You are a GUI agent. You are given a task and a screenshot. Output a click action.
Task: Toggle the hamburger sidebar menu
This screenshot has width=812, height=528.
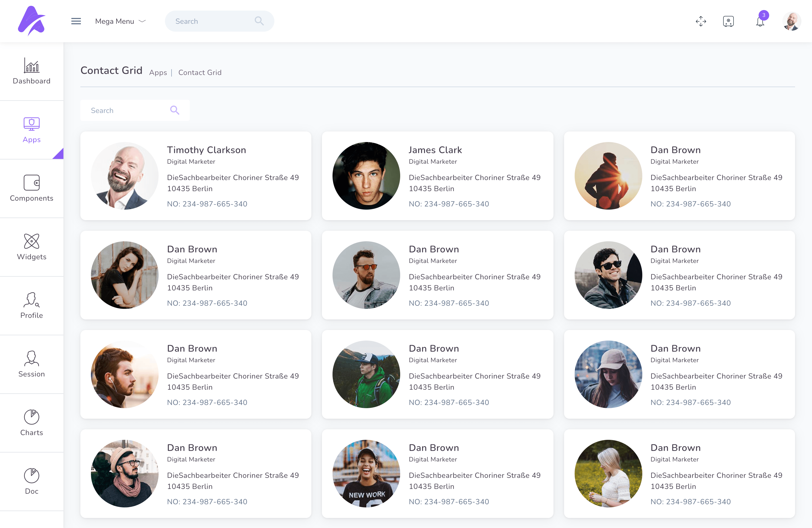[x=76, y=21]
